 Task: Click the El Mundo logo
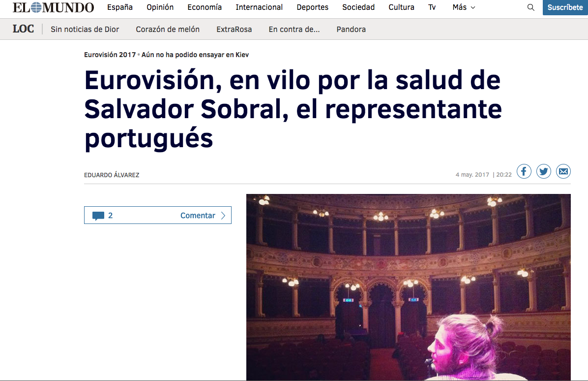tap(53, 7)
